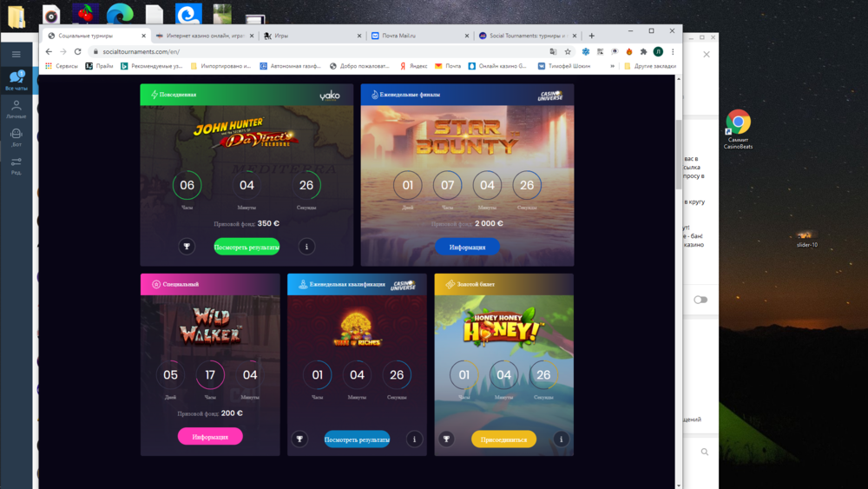Click the Star Bounty game banner
This screenshot has width=868, height=489.
467,135
